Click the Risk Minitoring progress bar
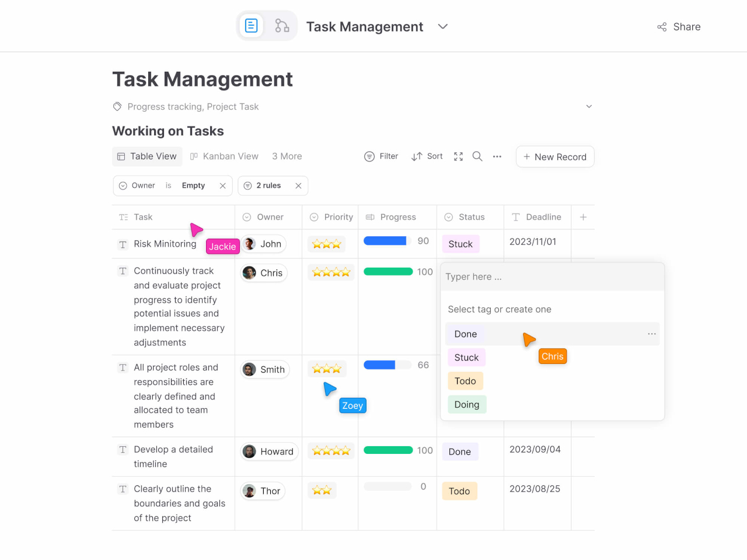Screen dimensions: 747x560 tap(385, 241)
